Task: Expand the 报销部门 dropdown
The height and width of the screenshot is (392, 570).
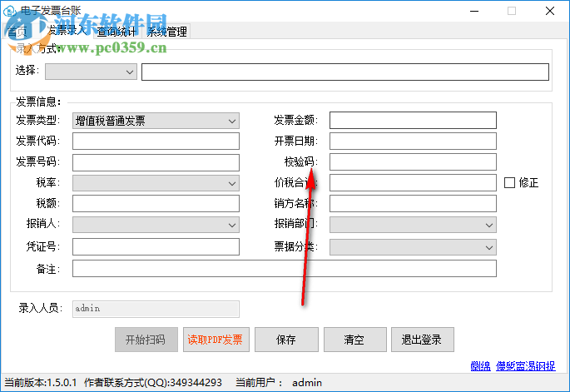Action: click(x=413, y=225)
